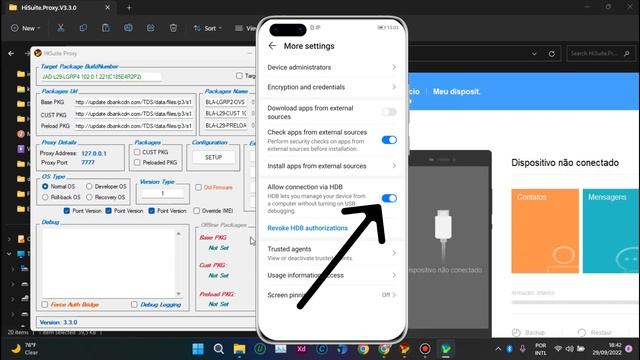
Task: Click the SETUP button
Action: tap(213, 157)
